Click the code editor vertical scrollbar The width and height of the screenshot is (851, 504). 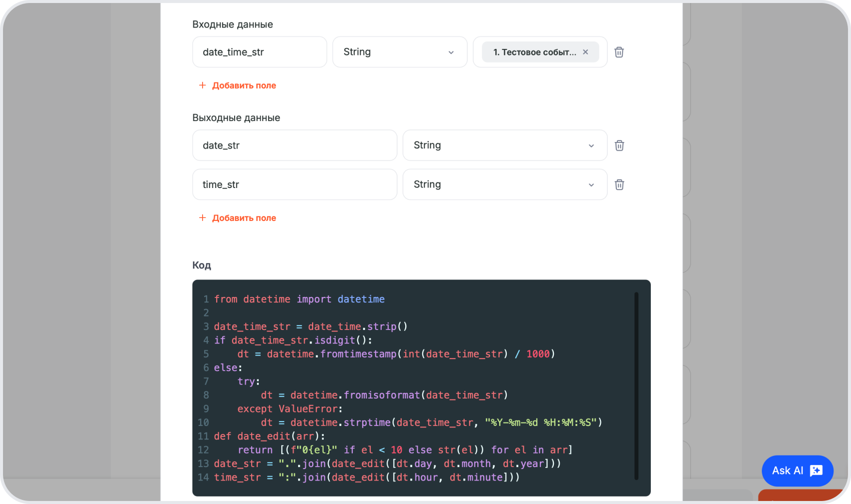636,385
